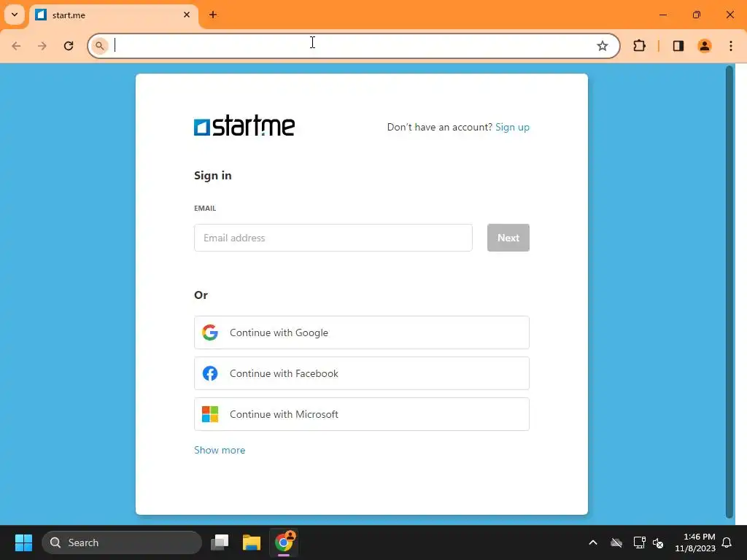The width and height of the screenshot is (747, 560).
Task: Click the address bar search icon
Action: click(x=99, y=46)
